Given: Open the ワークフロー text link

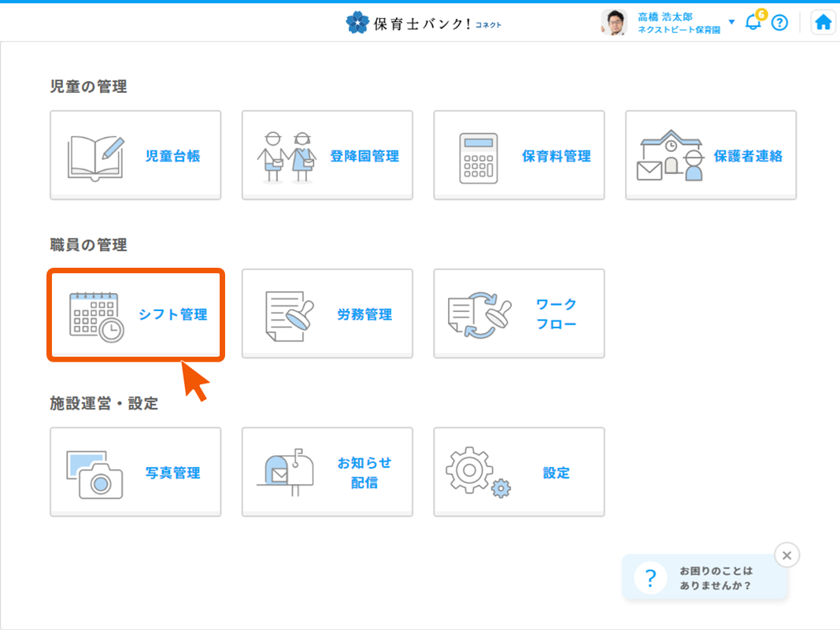Looking at the screenshot, I should pos(556,314).
